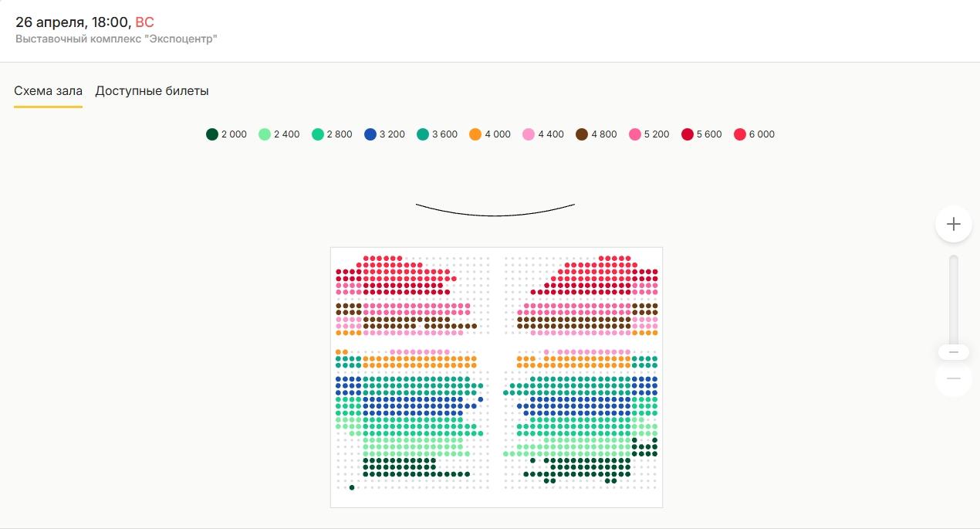Click the Выставочный комплекс "Экспоцентр" venue text
Image resolution: width=980 pixels, height=529 pixels.
point(117,39)
